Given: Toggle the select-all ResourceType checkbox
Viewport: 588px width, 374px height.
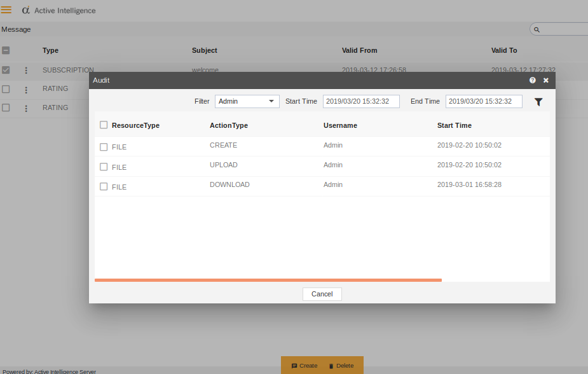Looking at the screenshot, I should (x=104, y=125).
